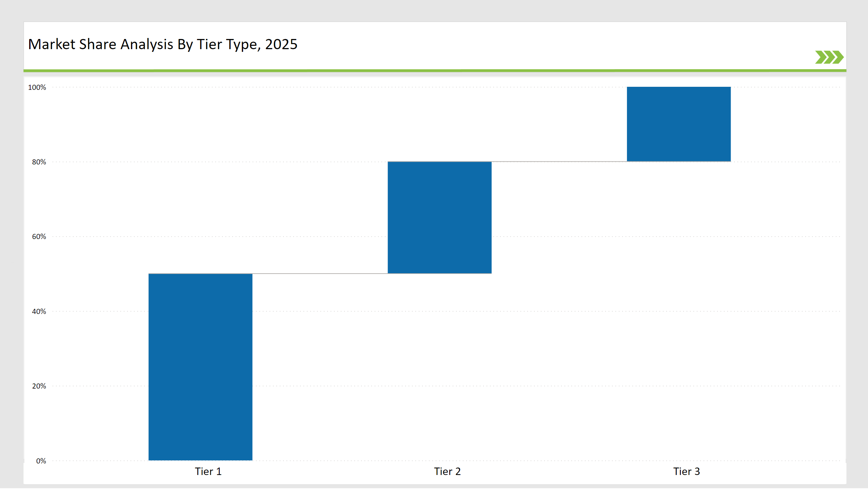Click the '0%' y-axis label
Viewport: 868px width, 495px height.
(41, 461)
